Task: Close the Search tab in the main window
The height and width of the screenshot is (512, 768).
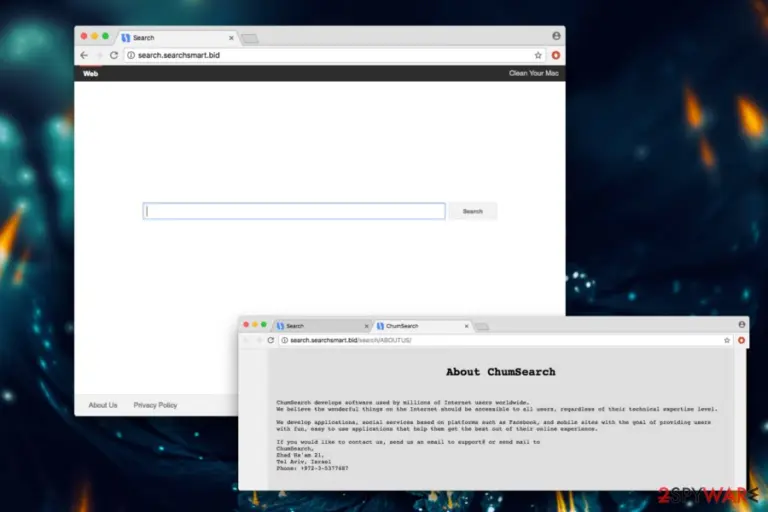Action: pos(231,38)
